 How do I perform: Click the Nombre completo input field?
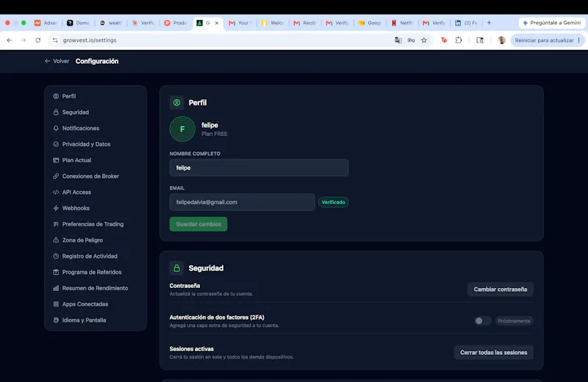tap(259, 167)
